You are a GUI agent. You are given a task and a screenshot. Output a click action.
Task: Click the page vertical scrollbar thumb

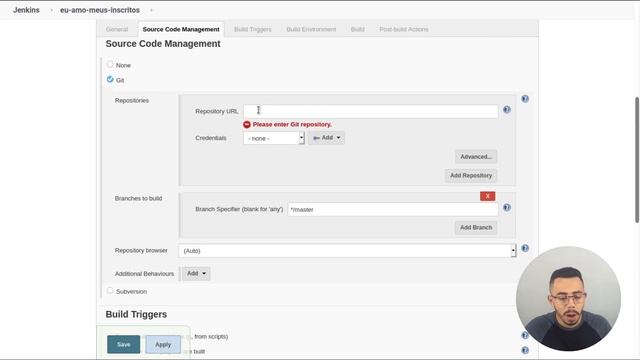[x=637, y=159]
